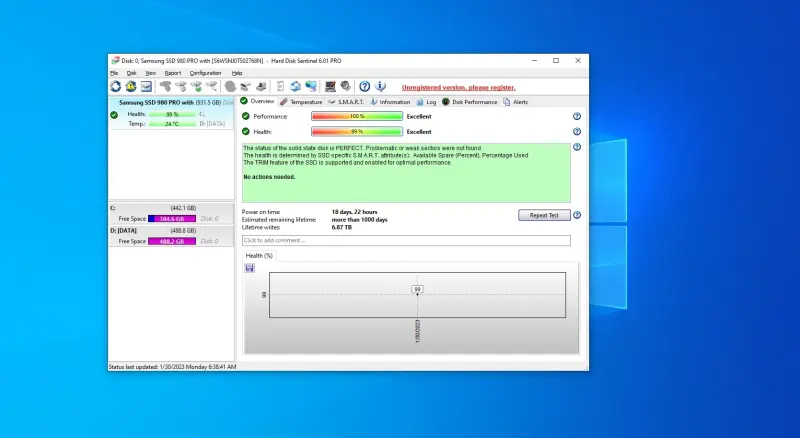800x438 pixels.
Task: Click the help icon beside Repeat Test
Action: click(576, 214)
